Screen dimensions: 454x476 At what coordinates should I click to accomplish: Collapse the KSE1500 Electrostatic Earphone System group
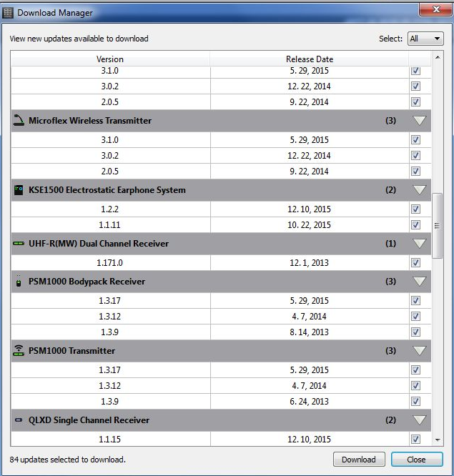coord(420,190)
